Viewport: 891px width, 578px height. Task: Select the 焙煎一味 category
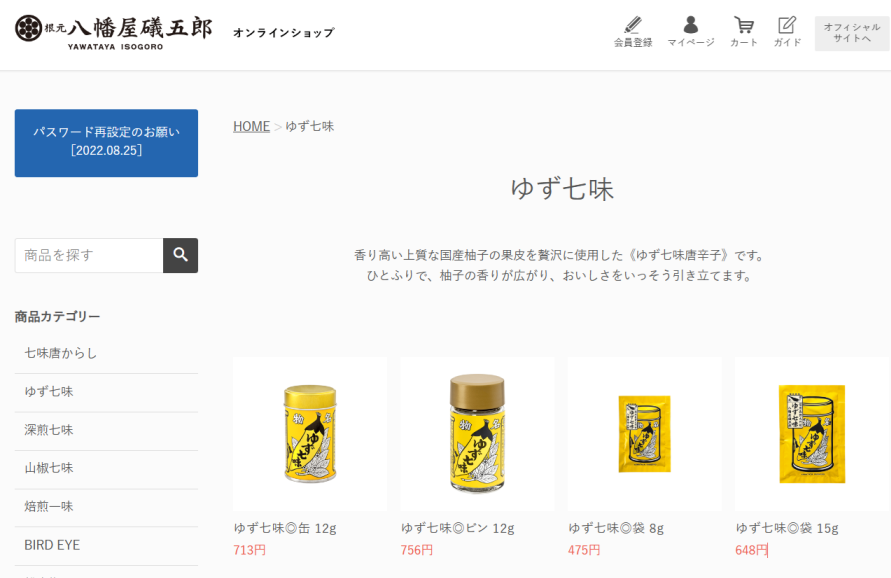pos(106,507)
